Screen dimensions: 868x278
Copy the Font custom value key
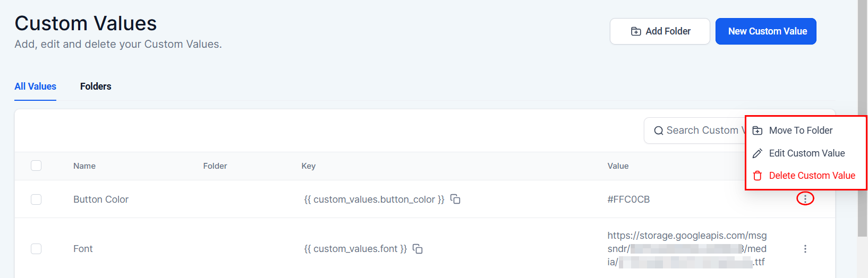pos(418,249)
